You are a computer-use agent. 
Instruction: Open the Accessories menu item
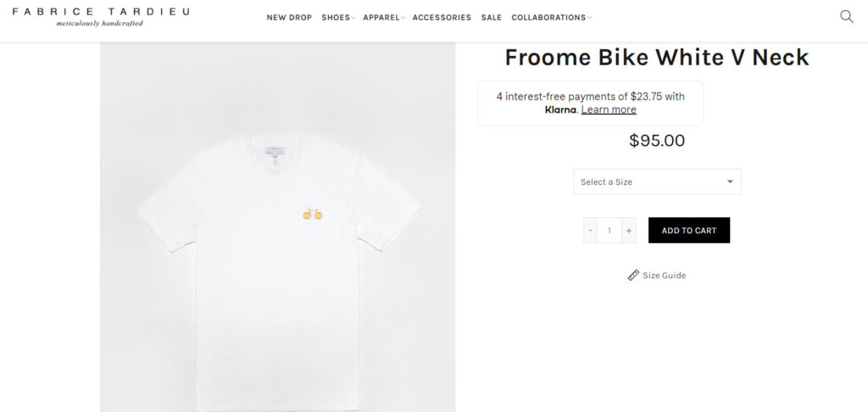[442, 18]
